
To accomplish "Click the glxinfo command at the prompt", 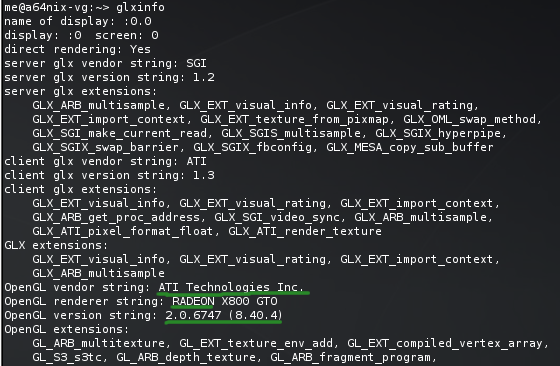I will point(140,7).
